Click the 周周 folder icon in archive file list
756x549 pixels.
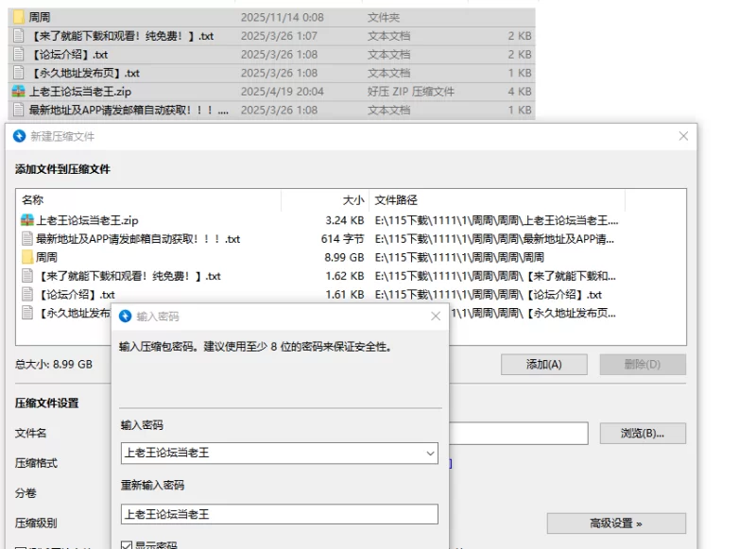click(27, 257)
